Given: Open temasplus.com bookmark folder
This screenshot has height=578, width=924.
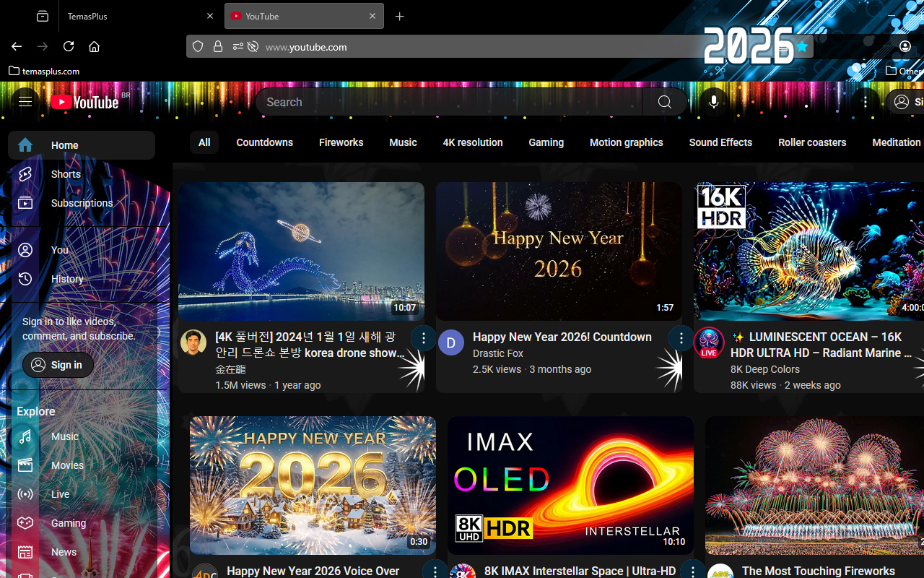Looking at the screenshot, I should point(44,71).
